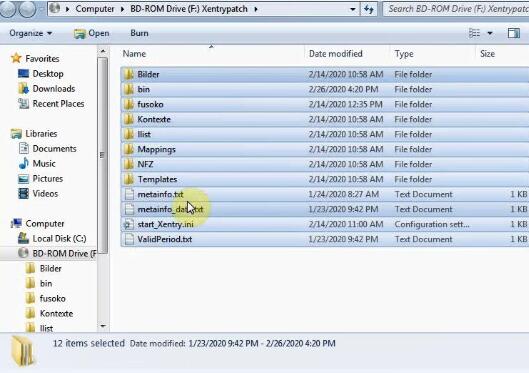Click the 12 items selected status text

(x=89, y=343)
